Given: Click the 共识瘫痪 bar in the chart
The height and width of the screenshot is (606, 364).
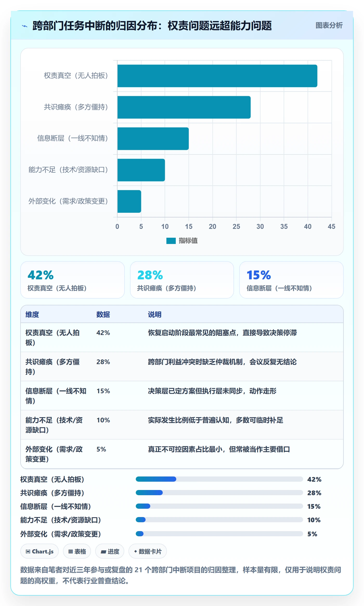Looking at the screenshot, I should [x=184, y=107].
